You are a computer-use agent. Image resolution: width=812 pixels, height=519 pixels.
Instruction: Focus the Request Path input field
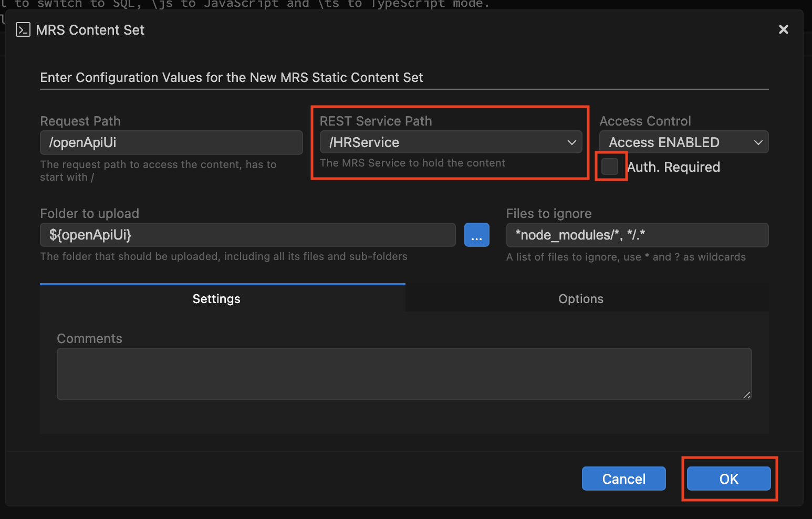(171, 142)
